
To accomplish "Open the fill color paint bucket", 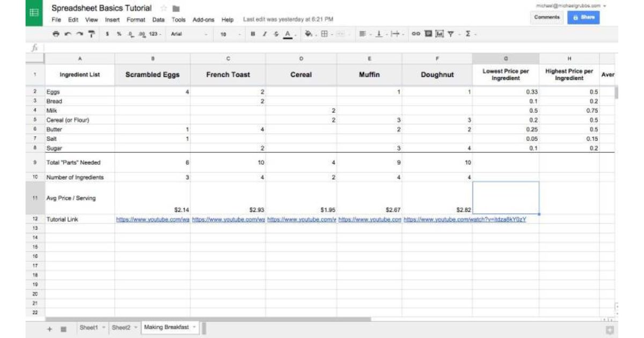I will click(308, 34).
